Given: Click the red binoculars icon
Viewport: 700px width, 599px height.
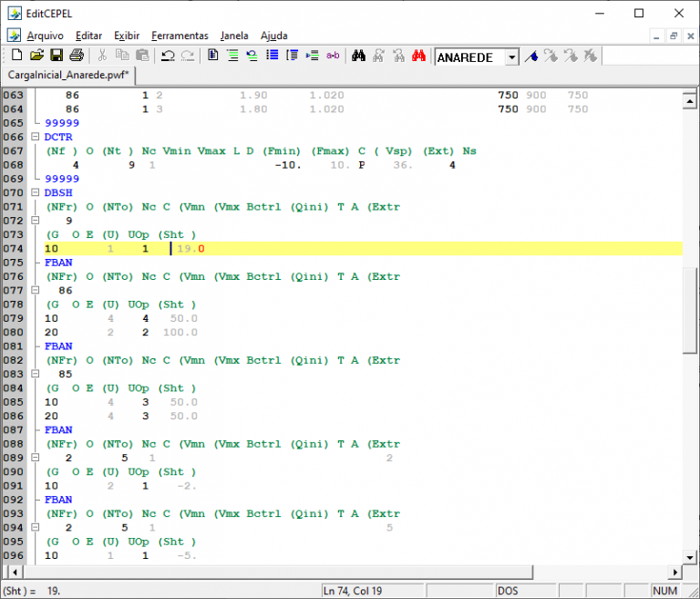Looking at the screenshot, I should pos(418,57).
